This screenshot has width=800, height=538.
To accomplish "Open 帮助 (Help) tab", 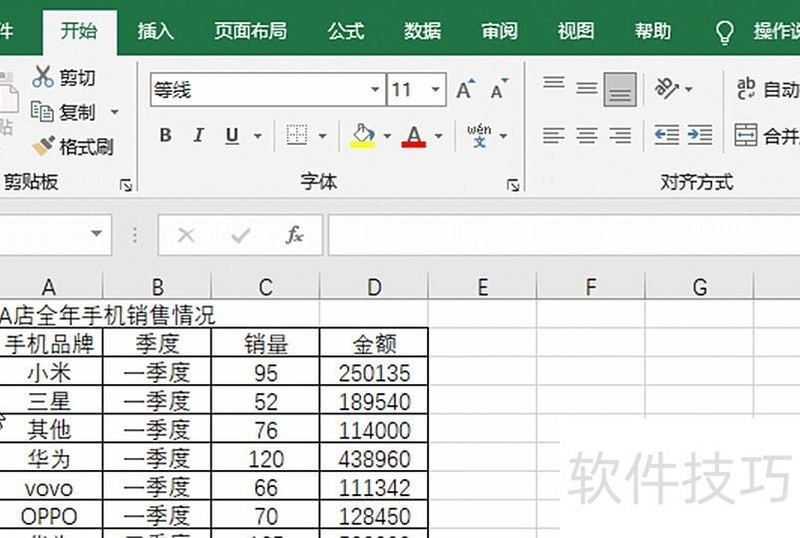I will coord(653,31).
